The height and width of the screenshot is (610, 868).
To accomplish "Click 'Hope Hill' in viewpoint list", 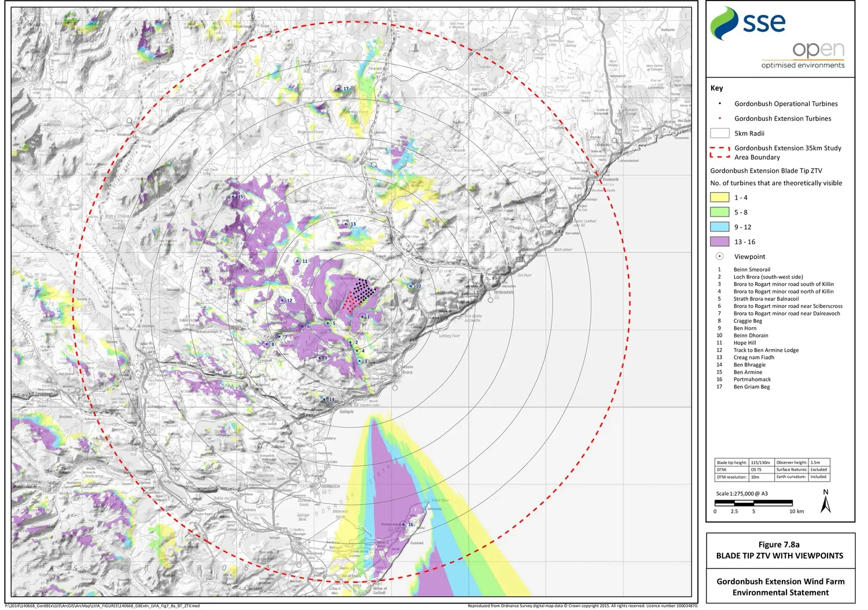I will point(744,343).
